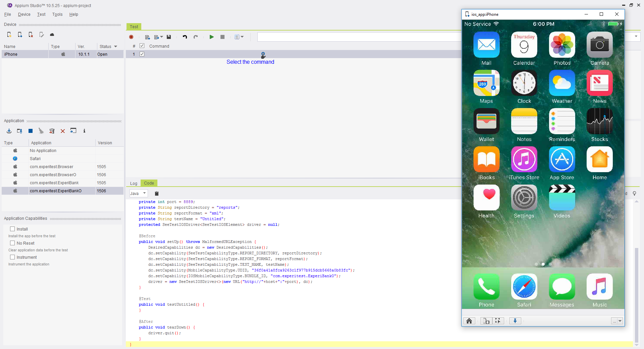Screen dimensions: 644x349
Task: Tap the Settings app on iPhone screen
Action: pos(524,202)
